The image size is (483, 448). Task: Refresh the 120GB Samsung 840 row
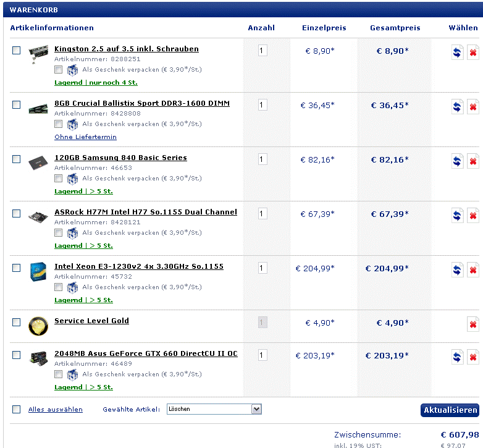(458, 161)
